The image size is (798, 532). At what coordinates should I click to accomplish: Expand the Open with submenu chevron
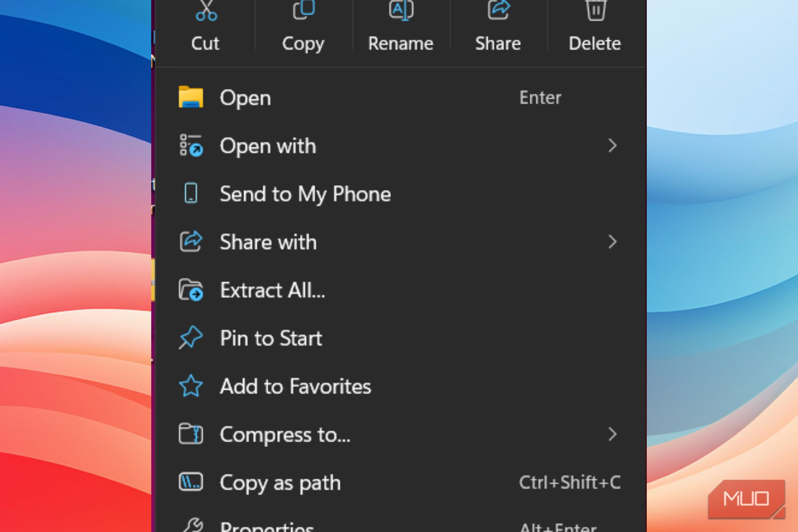point(612,146)
